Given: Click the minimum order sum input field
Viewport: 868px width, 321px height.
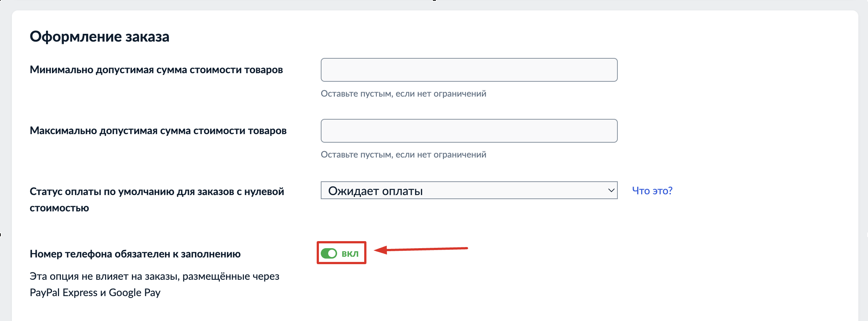Looking at the screenshot, I should click(469, 70).
